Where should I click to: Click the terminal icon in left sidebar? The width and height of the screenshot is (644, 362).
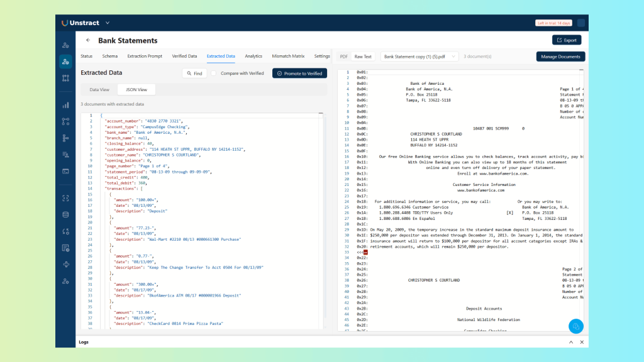[x=65, y=171]
